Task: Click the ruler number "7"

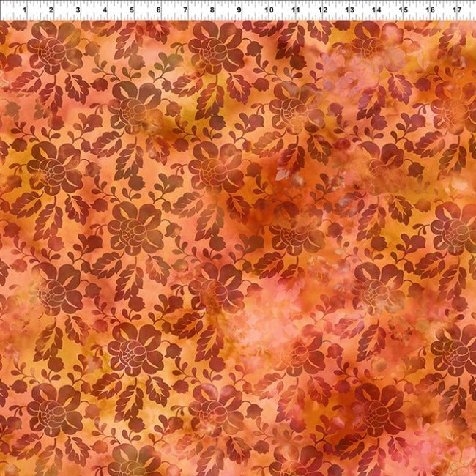Action: 185,10
